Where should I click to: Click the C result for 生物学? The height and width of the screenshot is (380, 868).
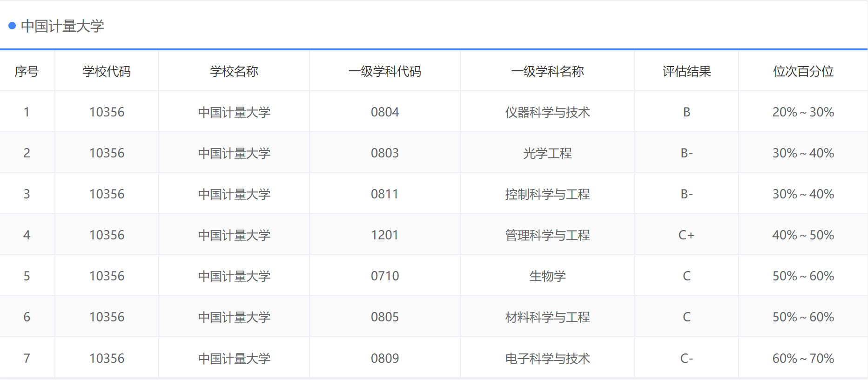point(686,276)
